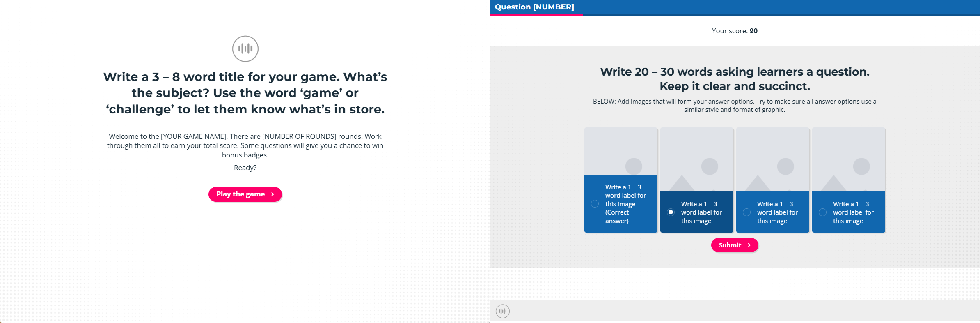The height and width of the screenshot is (323, 980).
Task: Choose the fourth answer option's radio button
Action: click(x=822, y=212)
